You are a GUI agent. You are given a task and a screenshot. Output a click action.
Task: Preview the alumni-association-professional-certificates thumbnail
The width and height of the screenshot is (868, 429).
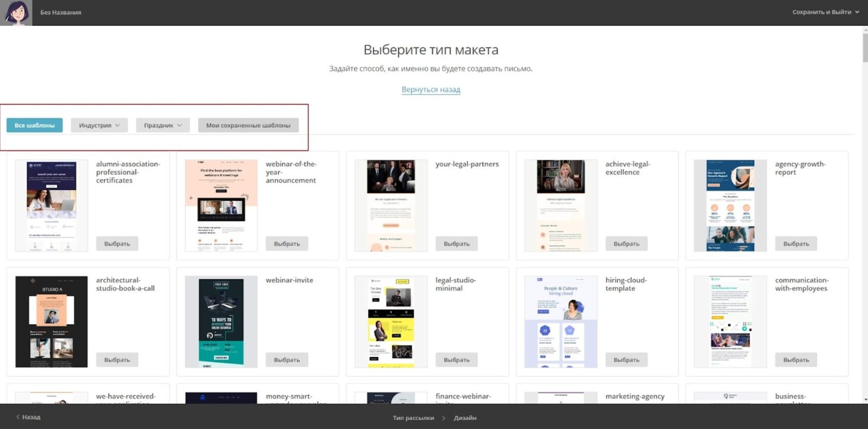[52, 206]
